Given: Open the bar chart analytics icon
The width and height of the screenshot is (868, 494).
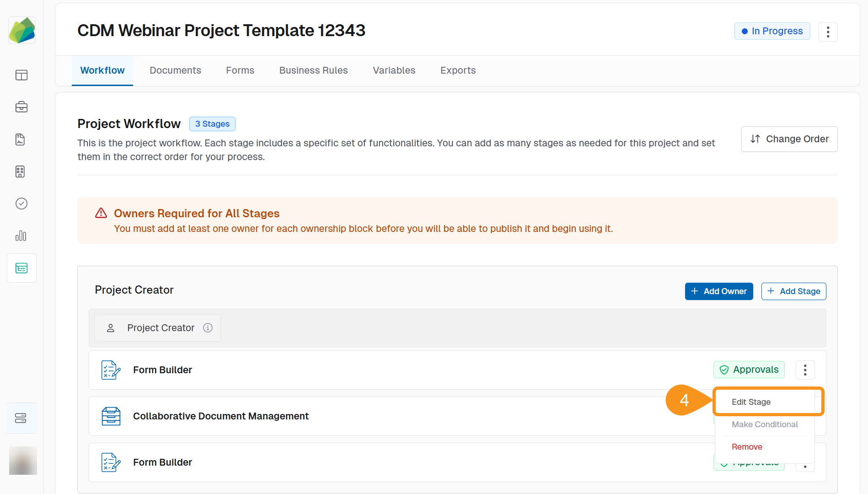Looking at the screenshot, I should 21,236.
